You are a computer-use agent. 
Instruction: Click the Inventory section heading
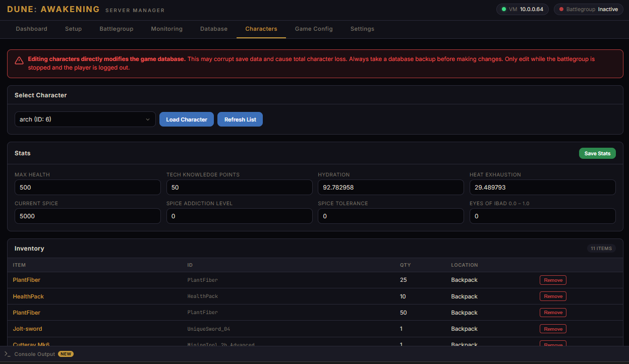[29, 249]
